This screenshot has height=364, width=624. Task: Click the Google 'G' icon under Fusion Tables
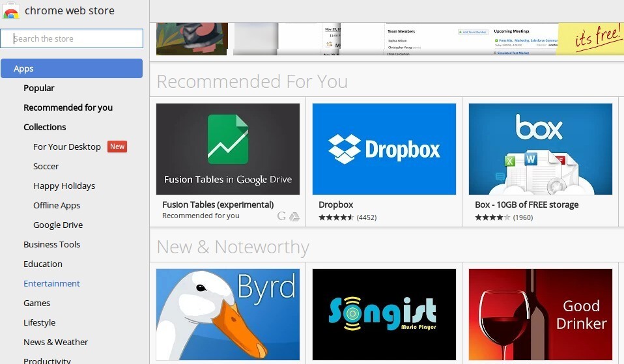281,216
